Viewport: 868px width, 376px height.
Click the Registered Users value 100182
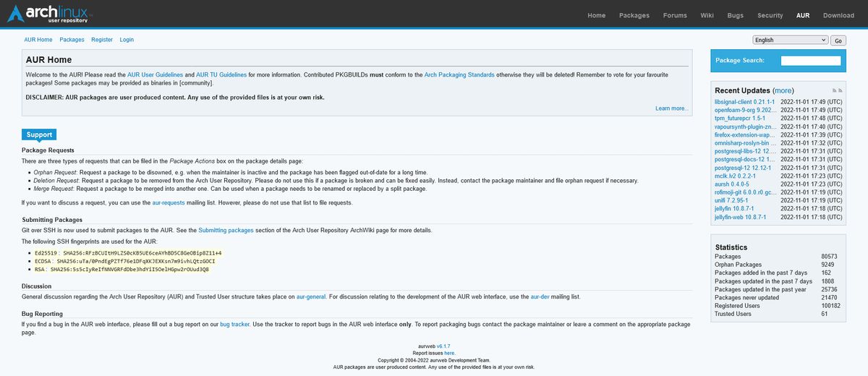(831, 306)
